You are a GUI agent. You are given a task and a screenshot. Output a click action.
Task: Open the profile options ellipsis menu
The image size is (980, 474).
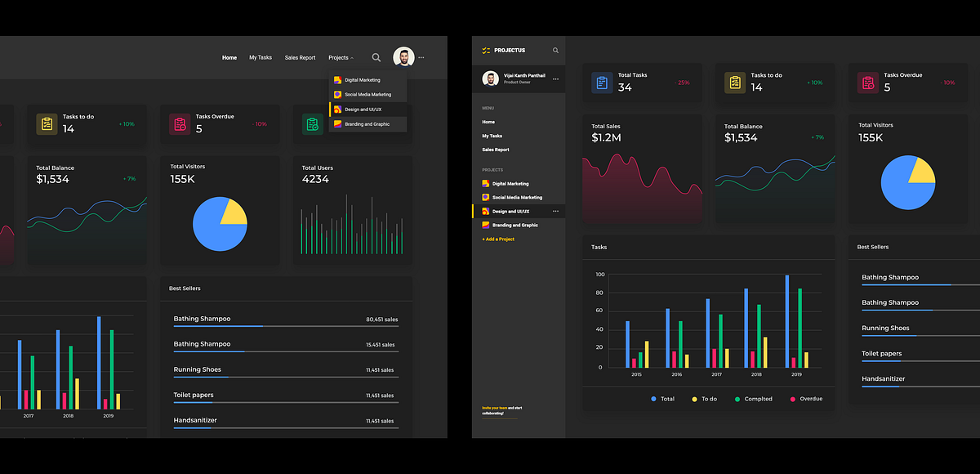(555, 78)
